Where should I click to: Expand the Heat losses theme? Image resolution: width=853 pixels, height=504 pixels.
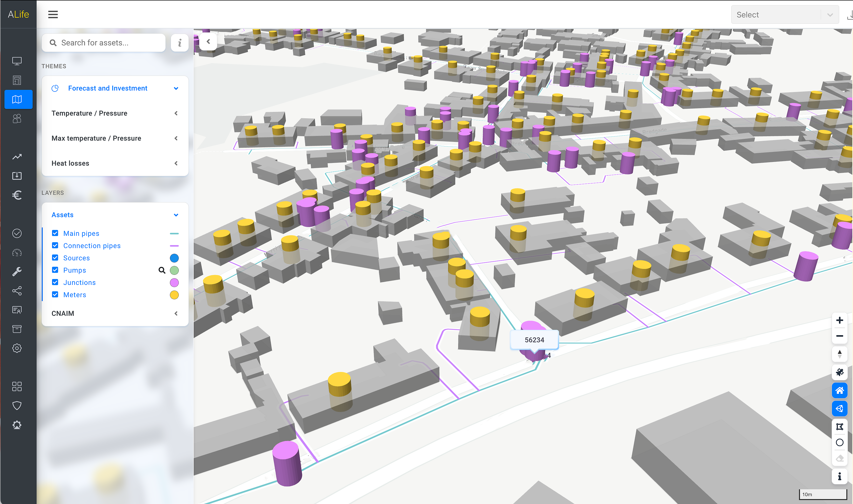(x=114, y=163)
